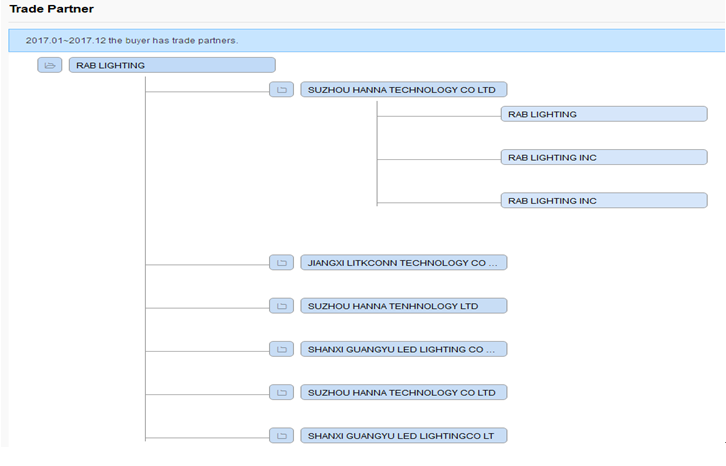Viewport: 726px width, 466px height.
Task: Collapse folder icon beside first SUZHOU HANNA TECHNOLOGY CO LTD
Action: (x=282, y=90)
